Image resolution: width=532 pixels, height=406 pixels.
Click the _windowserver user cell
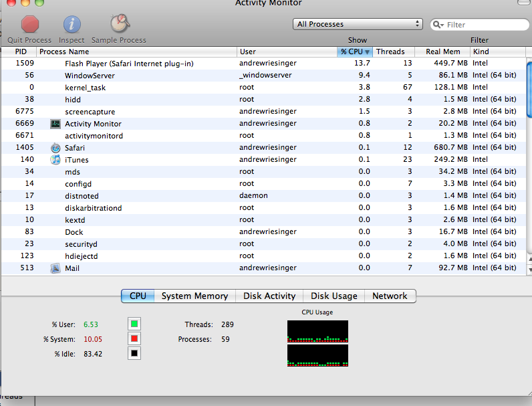tap(265, 76)
